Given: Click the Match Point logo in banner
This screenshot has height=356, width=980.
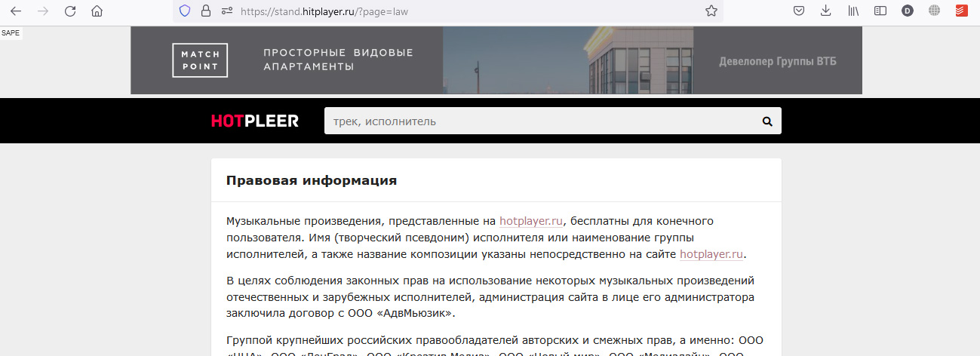Looking at the screenshot, I should coord(200,60).
